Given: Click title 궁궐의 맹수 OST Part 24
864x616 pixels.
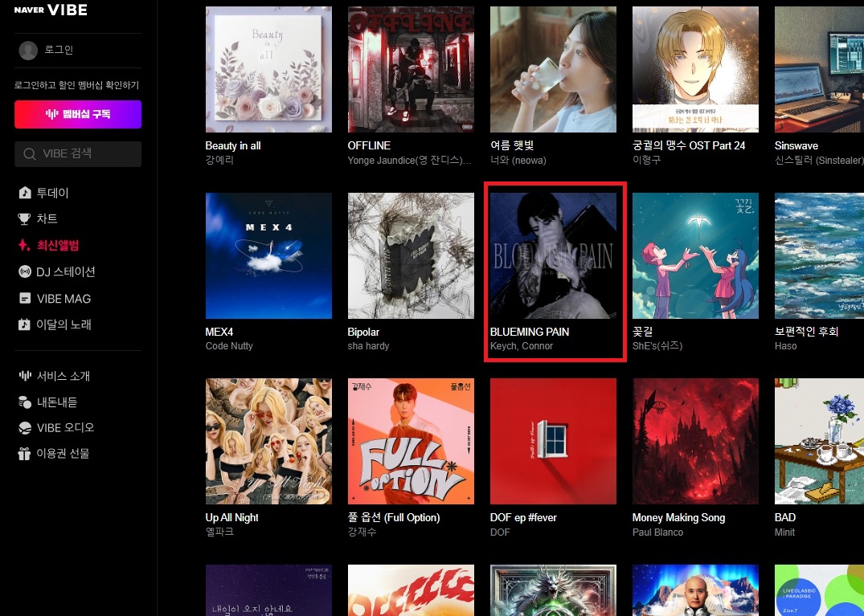Looking at the screenshot, I should click(689, 146).
